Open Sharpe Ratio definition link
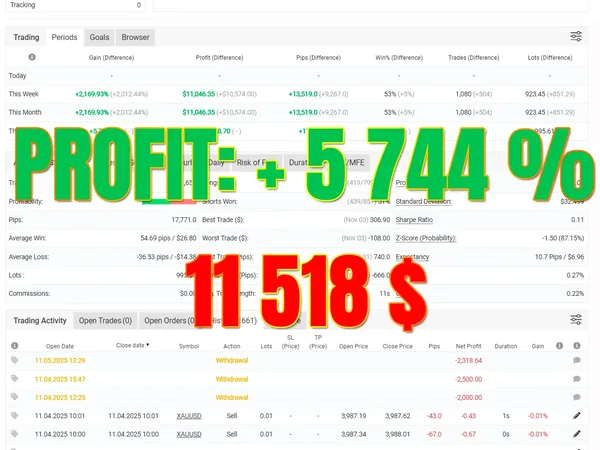Image resolution: width=600 pixels, height=450 pixels. click(x=414, y=220)
